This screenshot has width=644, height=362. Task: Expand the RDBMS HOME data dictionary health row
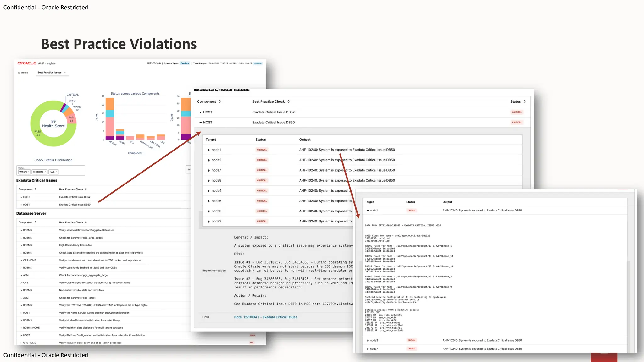pyautogui.click(x=21, y=328)
